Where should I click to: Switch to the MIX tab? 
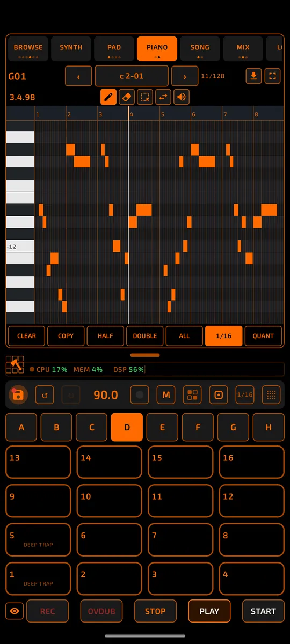(x=243, y=49)
